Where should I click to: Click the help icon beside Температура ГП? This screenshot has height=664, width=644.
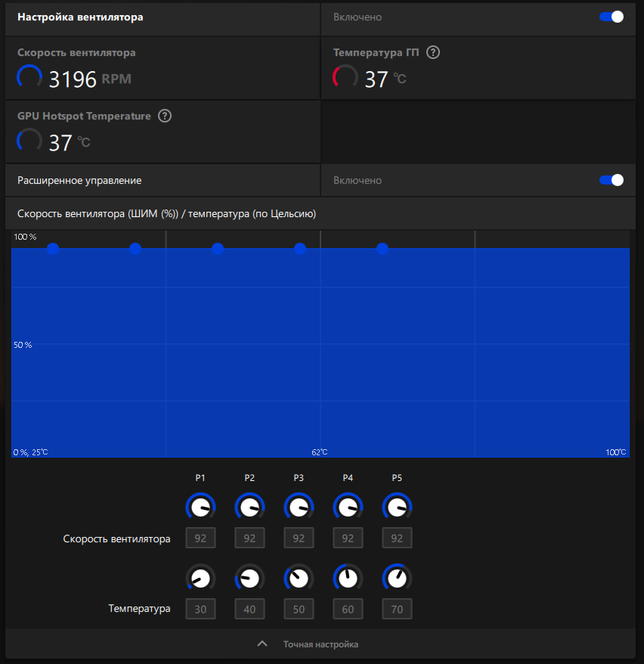pyautogui.click(x=433, y=52)
